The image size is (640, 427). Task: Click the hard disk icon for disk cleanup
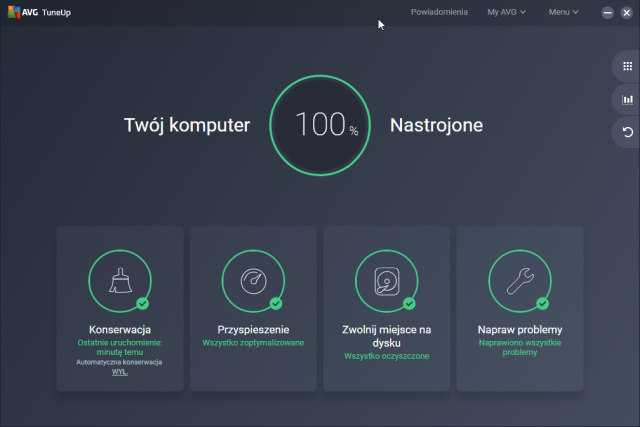tap(387, 281)
